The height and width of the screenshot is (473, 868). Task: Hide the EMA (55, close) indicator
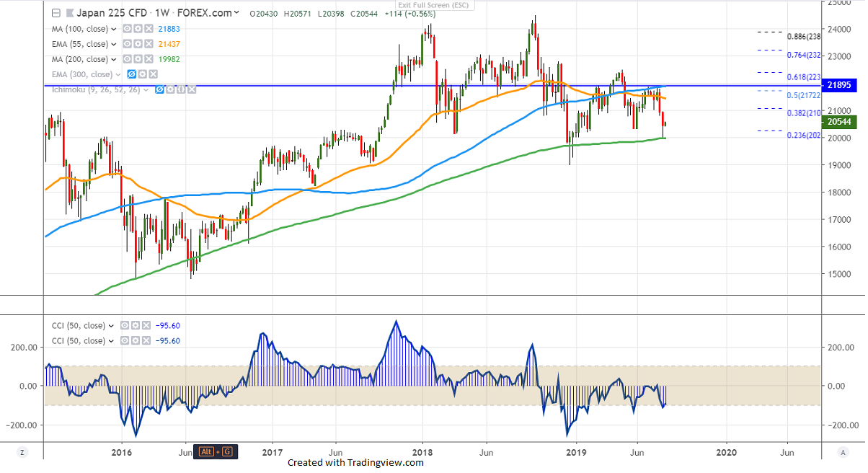[x=126, y=44]
